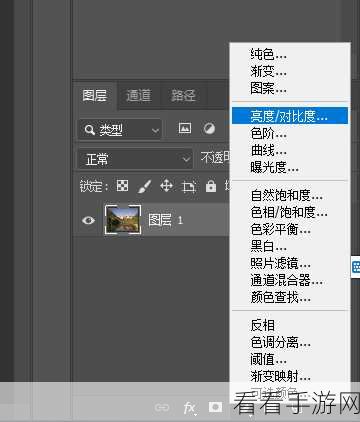Open the 类型 filter dropdown

[x=120, y=129]
